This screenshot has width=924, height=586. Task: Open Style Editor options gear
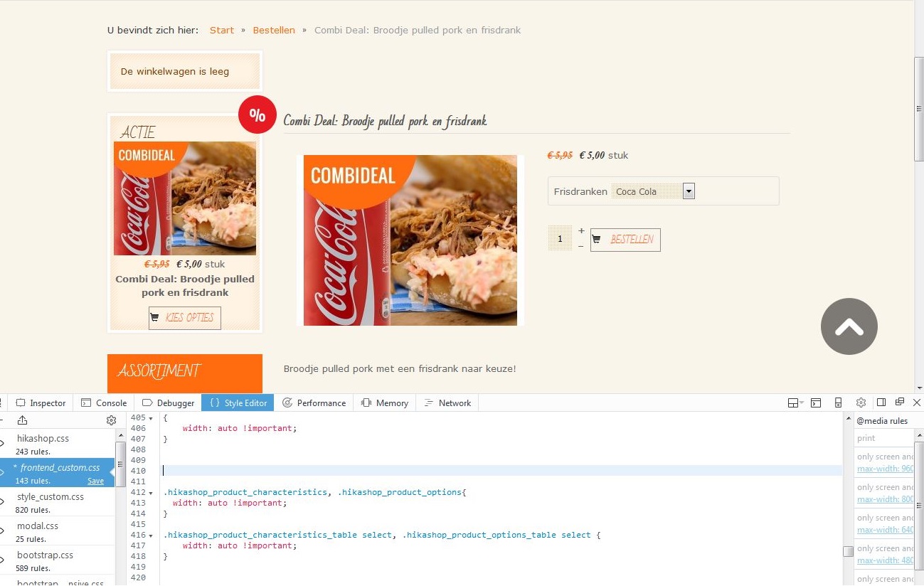coord(111,420)
